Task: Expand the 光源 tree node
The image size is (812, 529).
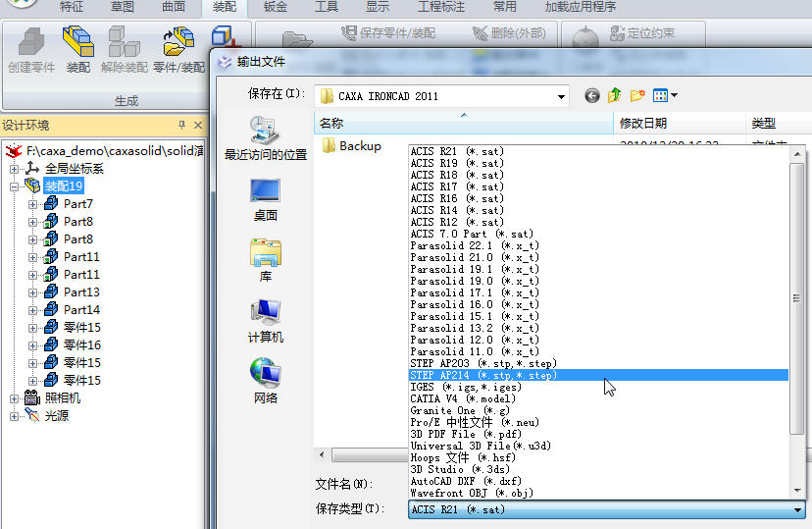Action: (x=15, y=416)
